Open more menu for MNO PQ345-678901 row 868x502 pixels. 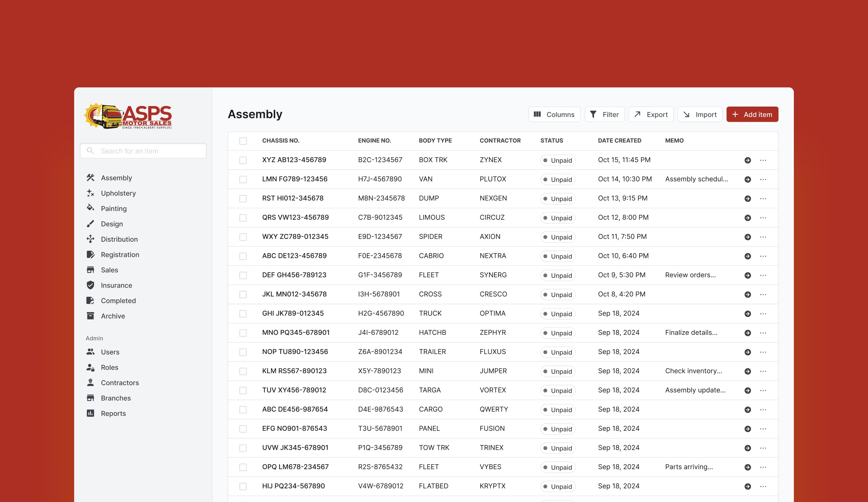click(763, 333)
